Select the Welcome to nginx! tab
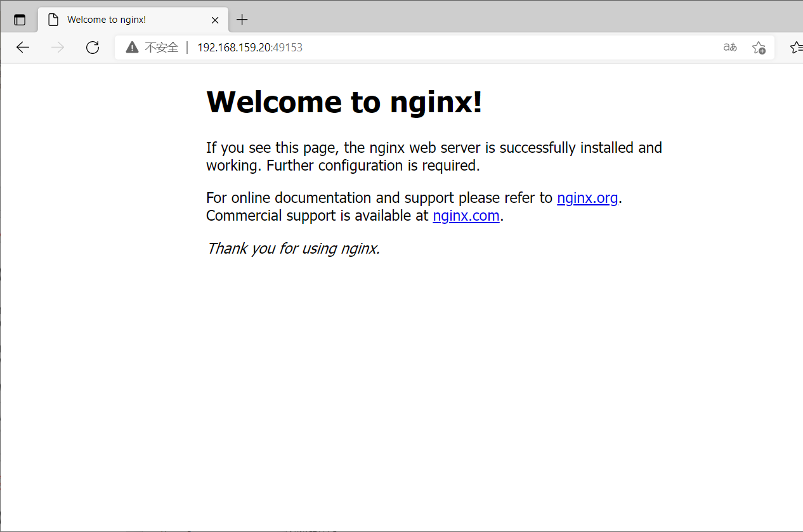 click(133, 20)
